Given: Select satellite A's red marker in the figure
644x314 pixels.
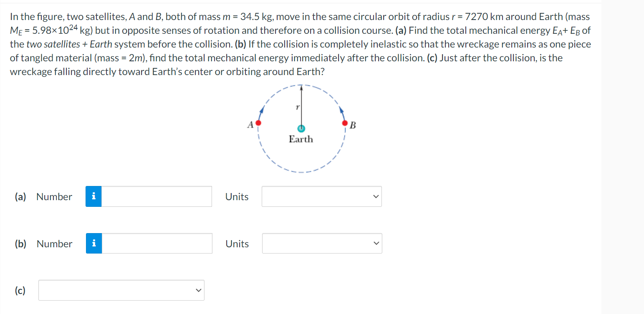Looking at the screenshot, I should click(258, 123).
